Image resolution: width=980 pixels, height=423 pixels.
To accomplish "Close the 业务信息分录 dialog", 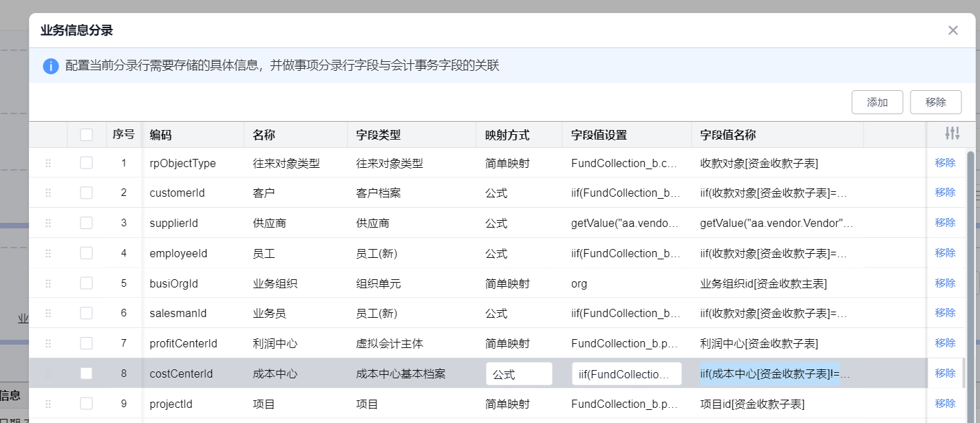I will pos(952,30).
